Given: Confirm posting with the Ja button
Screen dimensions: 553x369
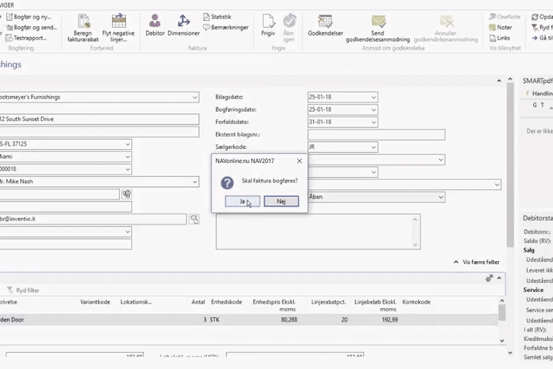Looking at the screenshot, I should pos(242,201).
